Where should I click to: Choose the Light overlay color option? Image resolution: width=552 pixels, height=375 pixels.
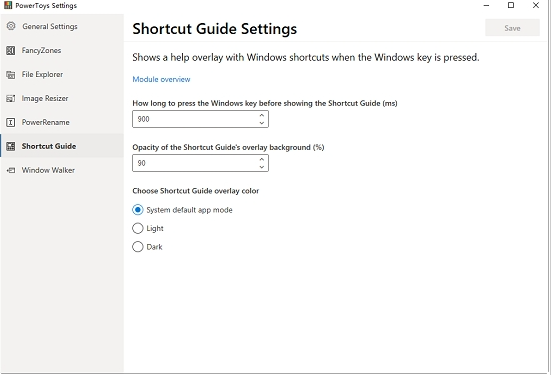138,228
